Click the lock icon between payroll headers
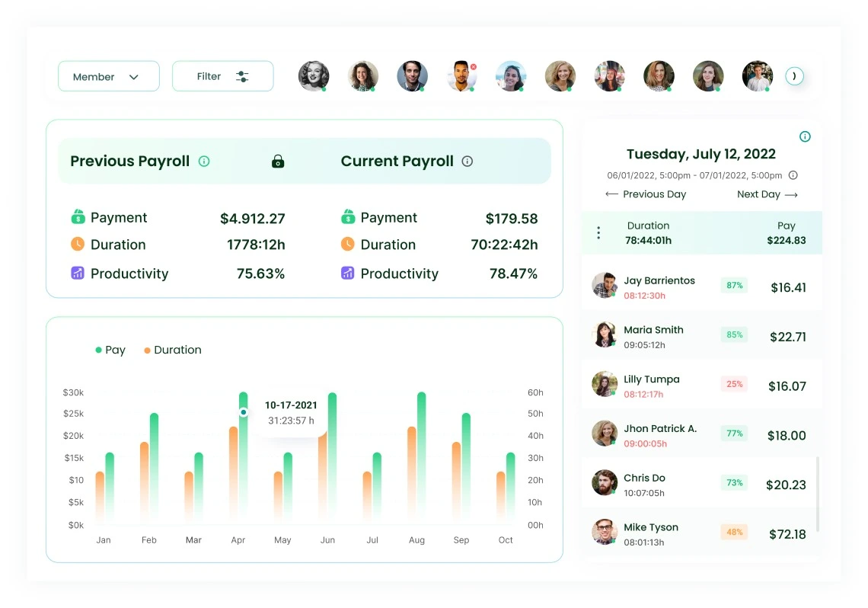The image size is (868, 608). pyautogui.click(x=278, y=162)
